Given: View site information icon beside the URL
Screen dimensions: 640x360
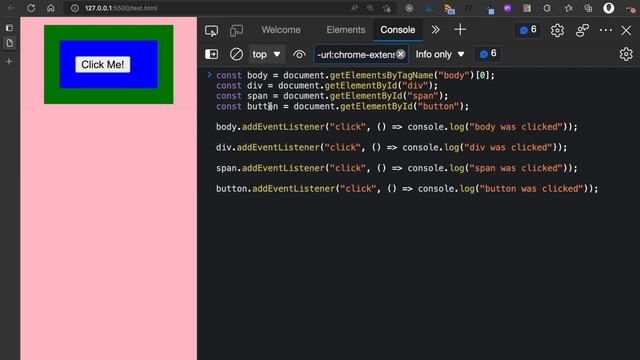Looking at the screenshot, I should (x=75, y=8).
